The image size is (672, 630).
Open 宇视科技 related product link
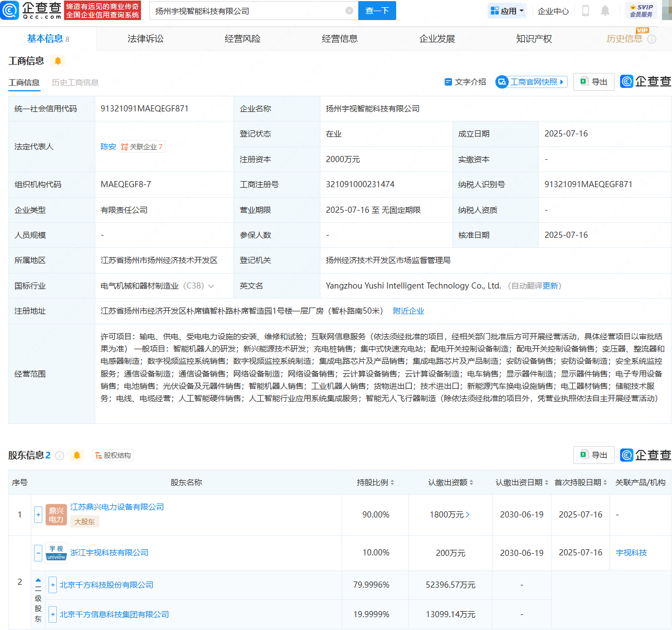(631, 553)
